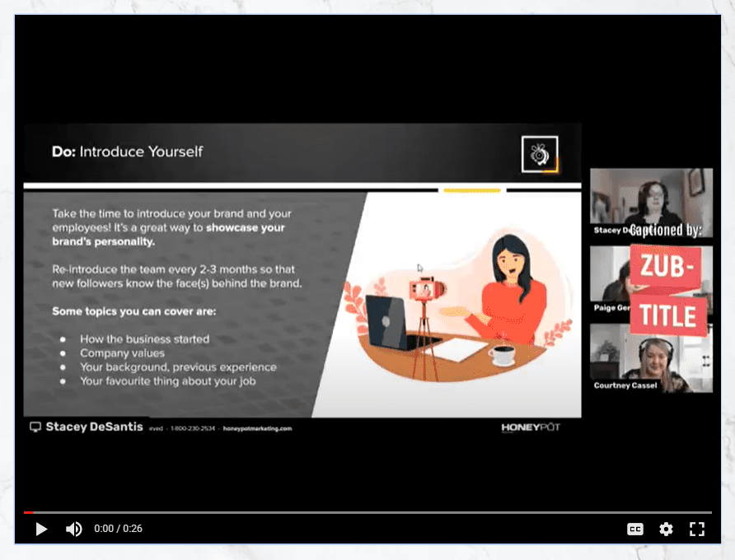735x560 pixels.
Task: Click the TITLE caption sticker
Action: click(668, 315)
